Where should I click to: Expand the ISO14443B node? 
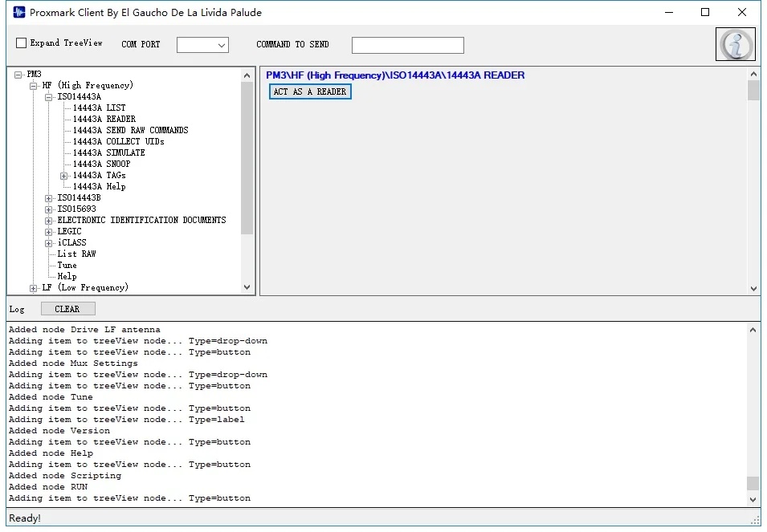48,198
